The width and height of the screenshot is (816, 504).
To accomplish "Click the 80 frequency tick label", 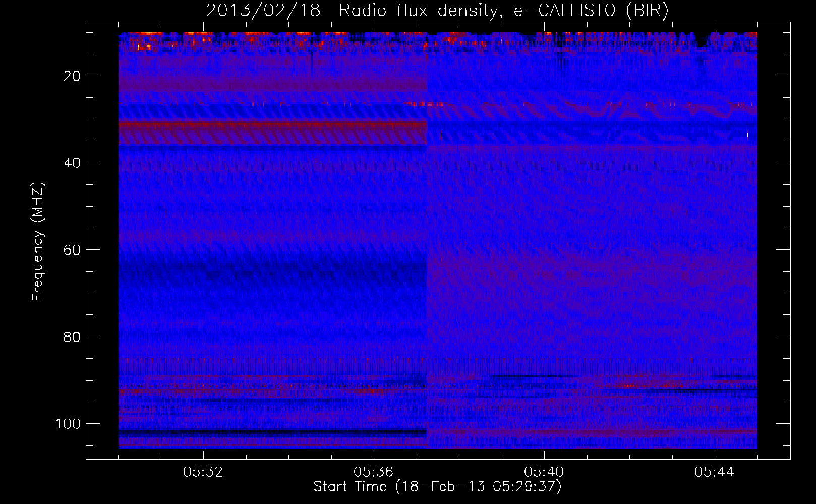I will point(73,337).
